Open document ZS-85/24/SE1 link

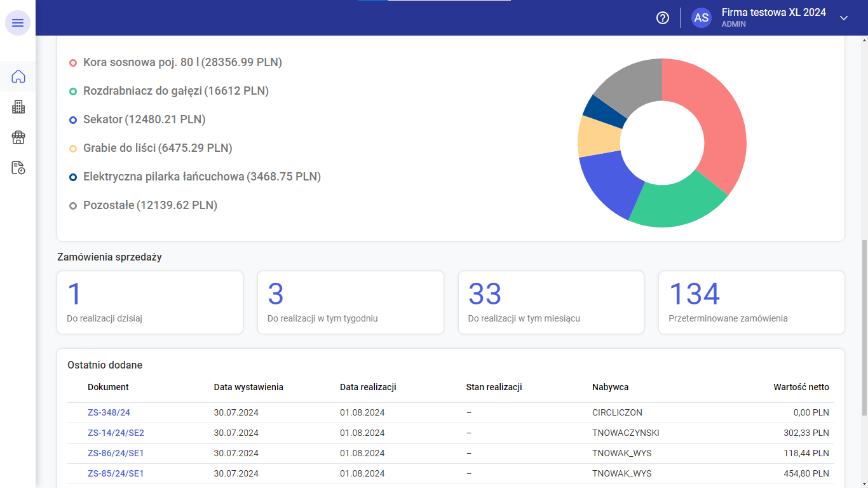click(116, 473)
